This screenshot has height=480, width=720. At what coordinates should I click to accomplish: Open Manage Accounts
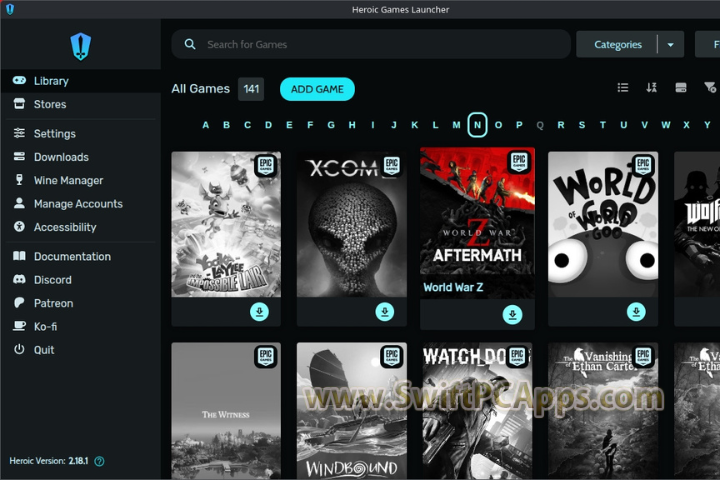pos(80,204)
